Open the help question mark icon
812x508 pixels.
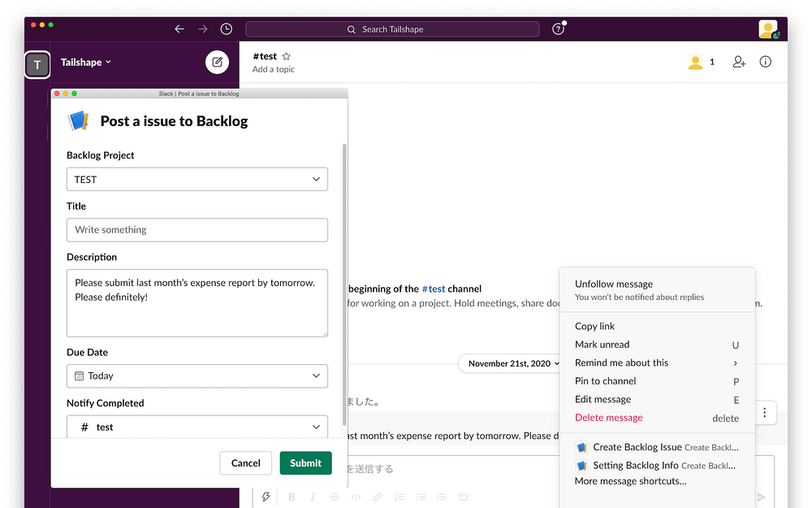pos(558,29)
